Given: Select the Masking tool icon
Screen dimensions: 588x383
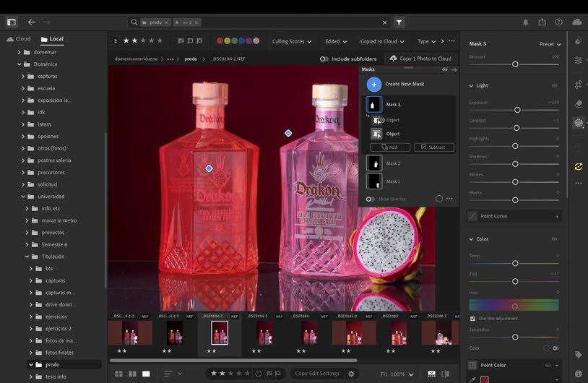Looking at the screenshot, I should click(x=579, y=123).
